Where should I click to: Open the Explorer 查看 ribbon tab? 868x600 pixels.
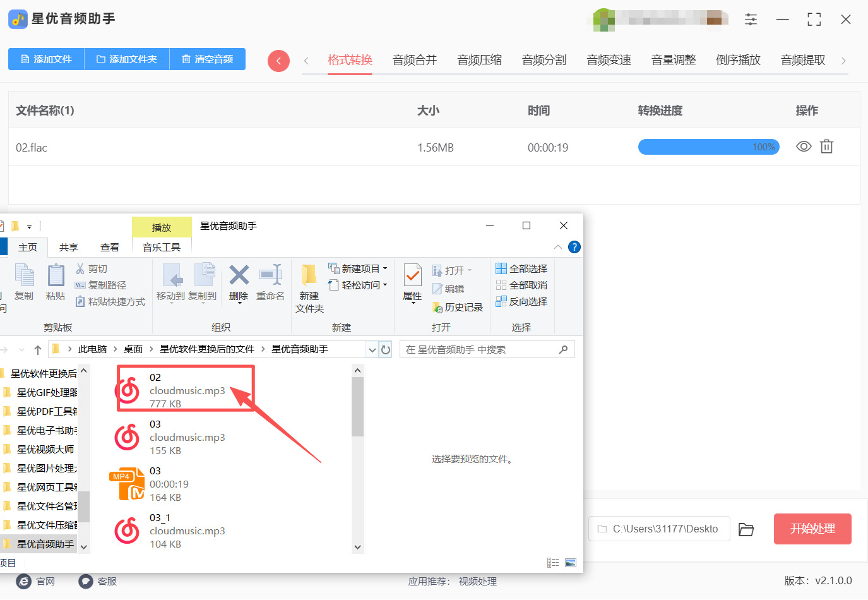110,247
